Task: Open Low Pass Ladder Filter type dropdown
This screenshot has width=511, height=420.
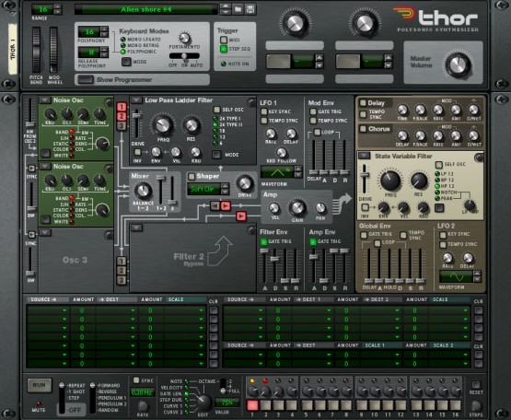Action: click(x=137, y=99)
